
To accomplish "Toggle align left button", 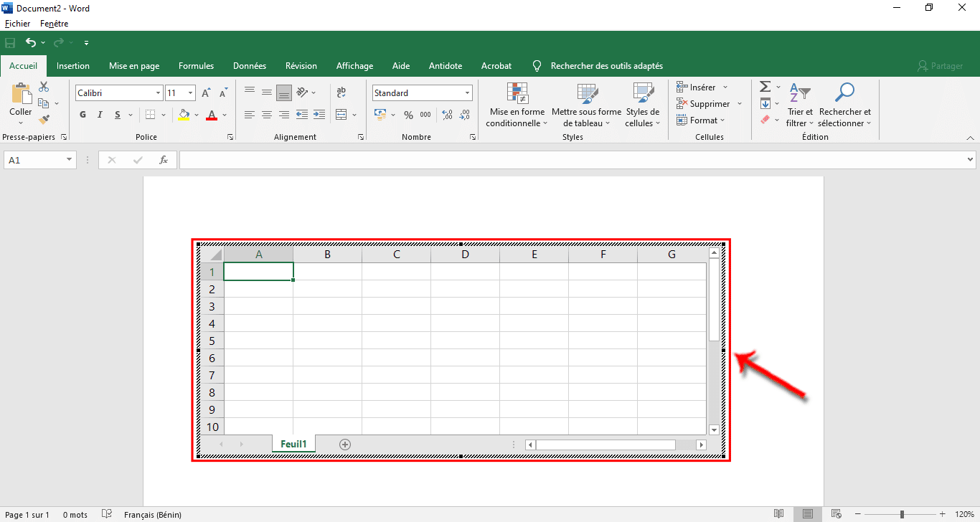I will [x=250, y=115].
